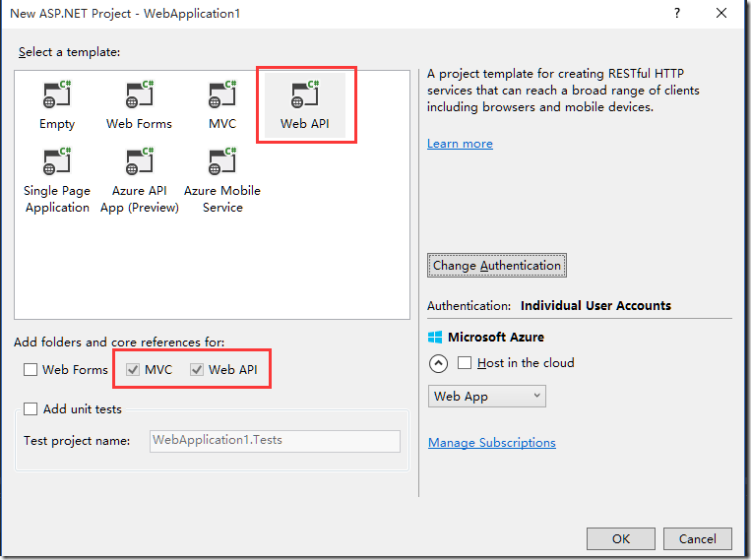Click the Individual User Accounts text

[595, 306]
